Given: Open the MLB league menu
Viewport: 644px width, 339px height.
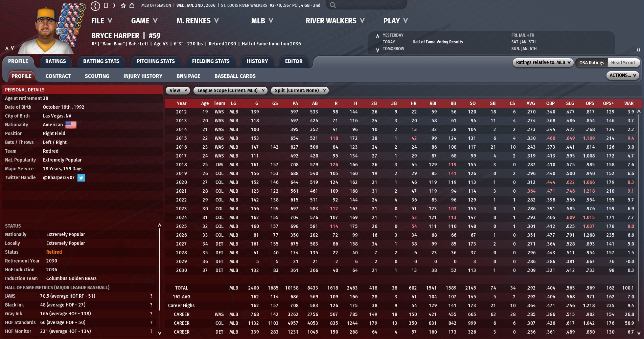Looking at the screenshot, I should click(x=262, y=21).
